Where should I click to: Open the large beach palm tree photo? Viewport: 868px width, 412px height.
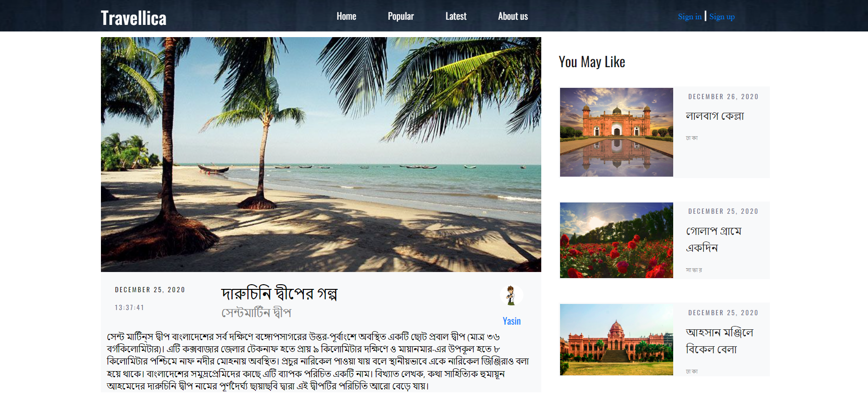coord(321,155)
